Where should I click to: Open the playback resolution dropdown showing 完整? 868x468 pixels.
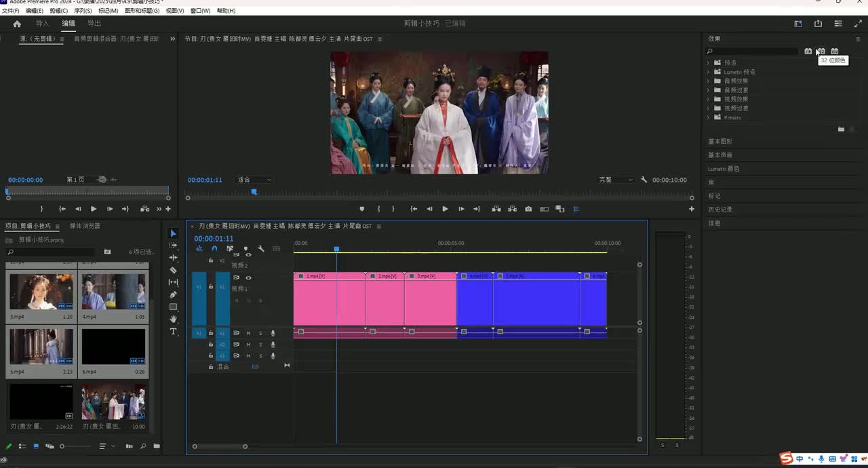coord(615,180)
